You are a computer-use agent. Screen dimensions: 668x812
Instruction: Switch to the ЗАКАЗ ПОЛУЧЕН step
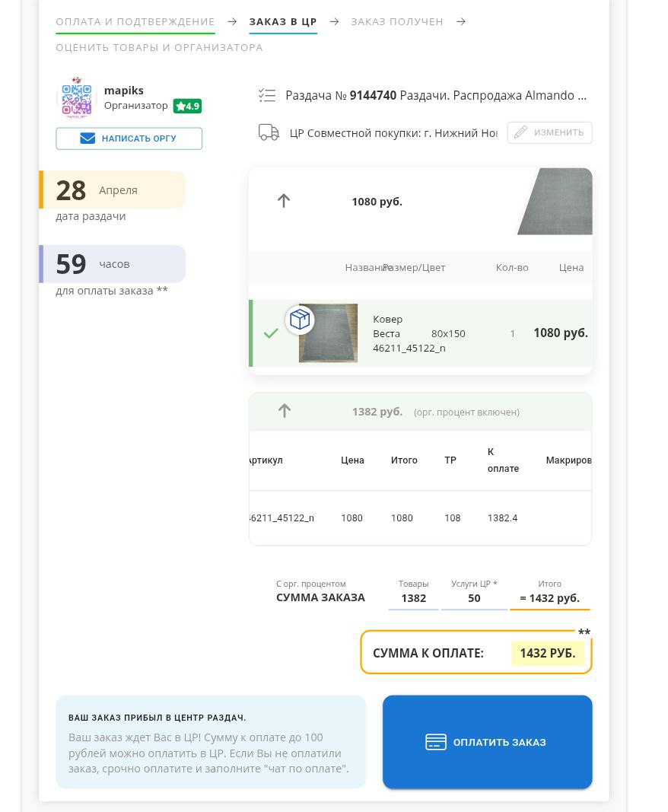[x=397, y=21]
